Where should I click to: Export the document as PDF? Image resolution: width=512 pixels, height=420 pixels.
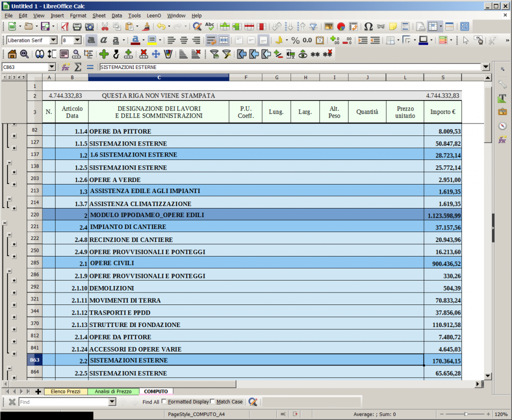(x=64, y=26)
